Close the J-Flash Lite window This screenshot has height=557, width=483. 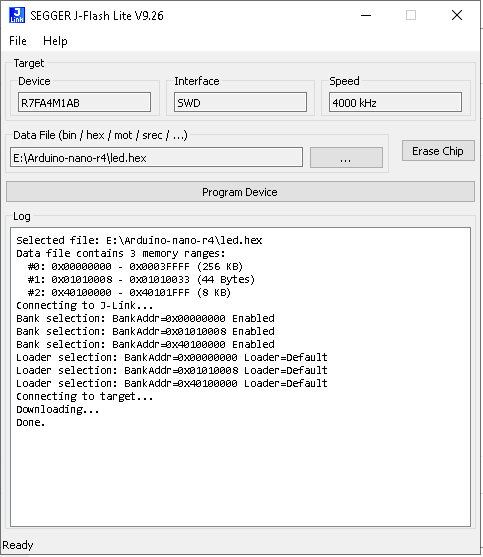click(457, 15)
